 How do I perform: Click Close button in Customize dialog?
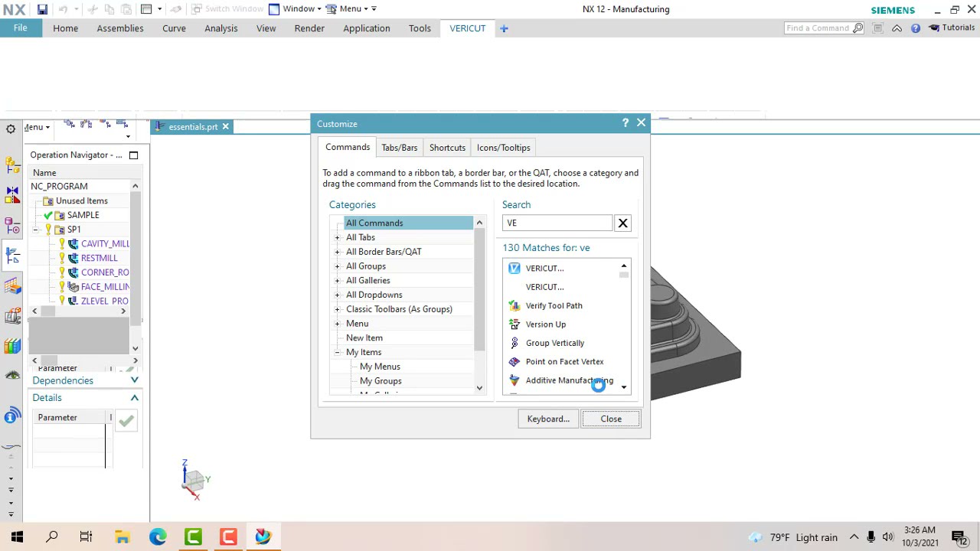pyautogui.click(x=611, y=419)
